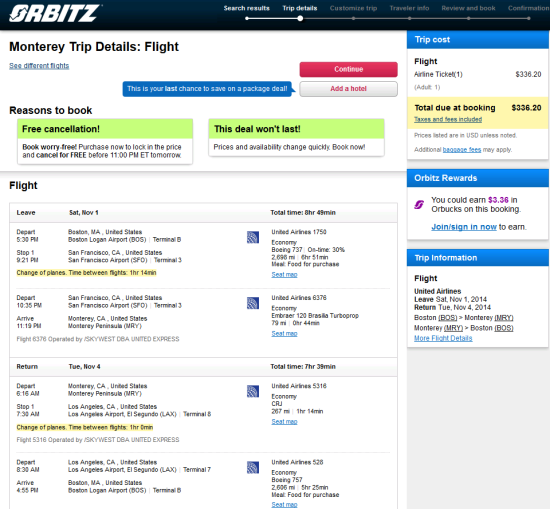550x509 pixels.
Task: Click Join/sign in now link
Action: point(464,227)
